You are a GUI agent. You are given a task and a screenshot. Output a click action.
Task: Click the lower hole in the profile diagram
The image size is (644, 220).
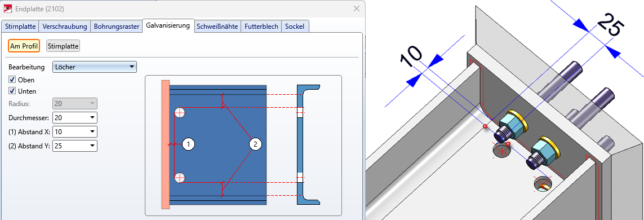(180, 178)
